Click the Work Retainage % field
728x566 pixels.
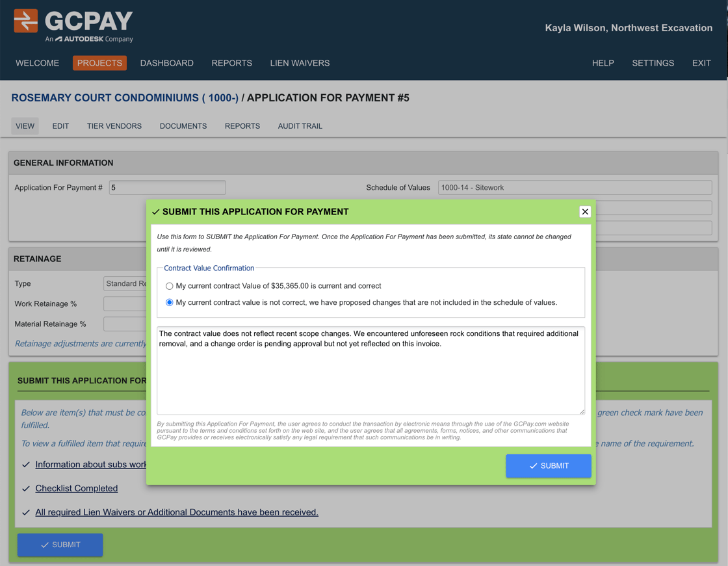[125, 303]
